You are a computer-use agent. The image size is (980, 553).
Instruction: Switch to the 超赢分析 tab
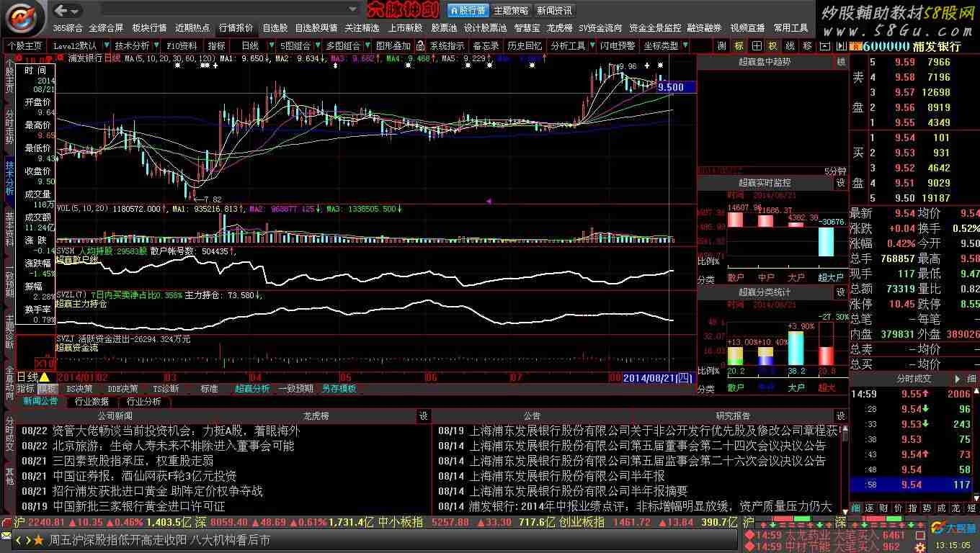pyautogui.click(x=252, y=389)
